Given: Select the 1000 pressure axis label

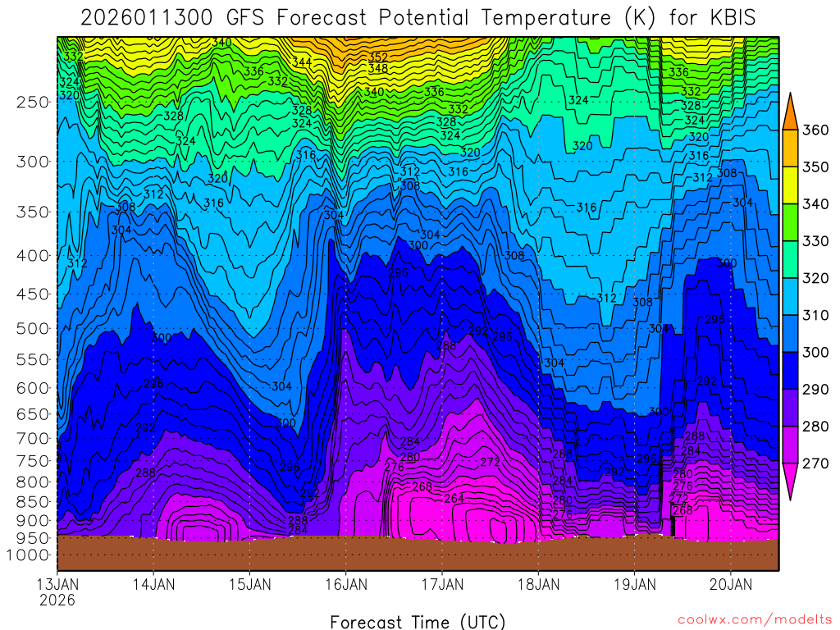Looking at the screenshot, I should (28, 555).
